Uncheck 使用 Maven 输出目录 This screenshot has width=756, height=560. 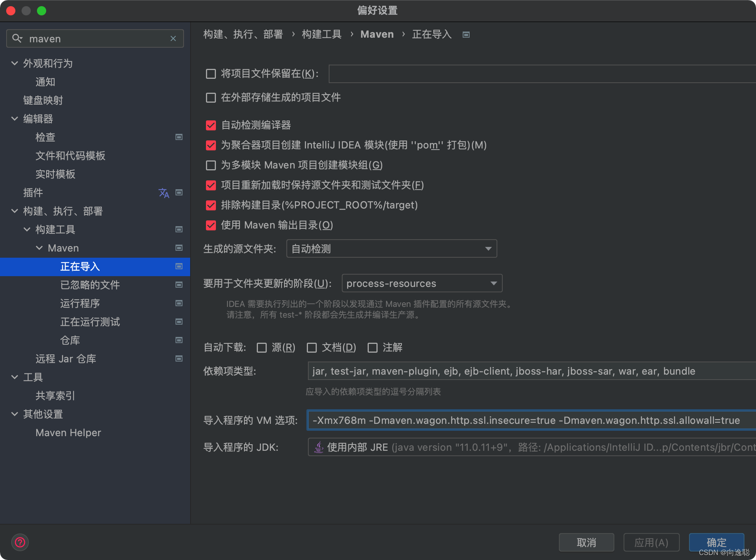click(211, 225)
